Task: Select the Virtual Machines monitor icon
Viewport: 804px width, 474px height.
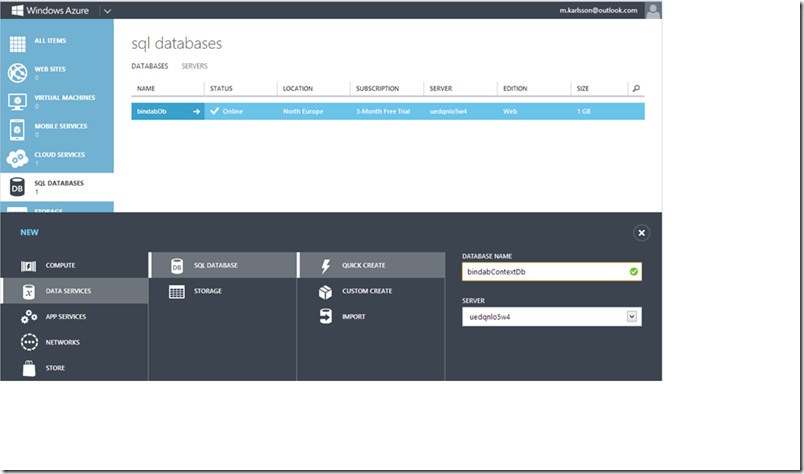Action: [x=17, y=101]
